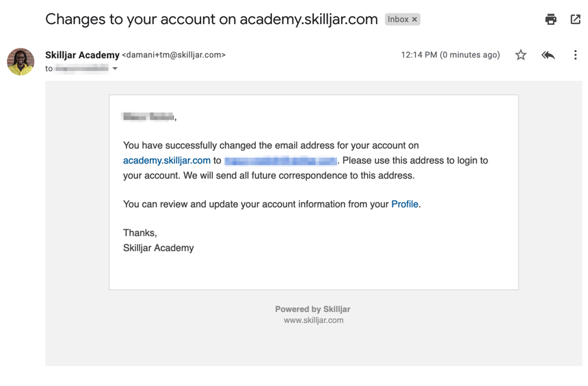Open the three-dot More options menu
Viewport: 588px width, 386px height.
click(x=575, y=55)
